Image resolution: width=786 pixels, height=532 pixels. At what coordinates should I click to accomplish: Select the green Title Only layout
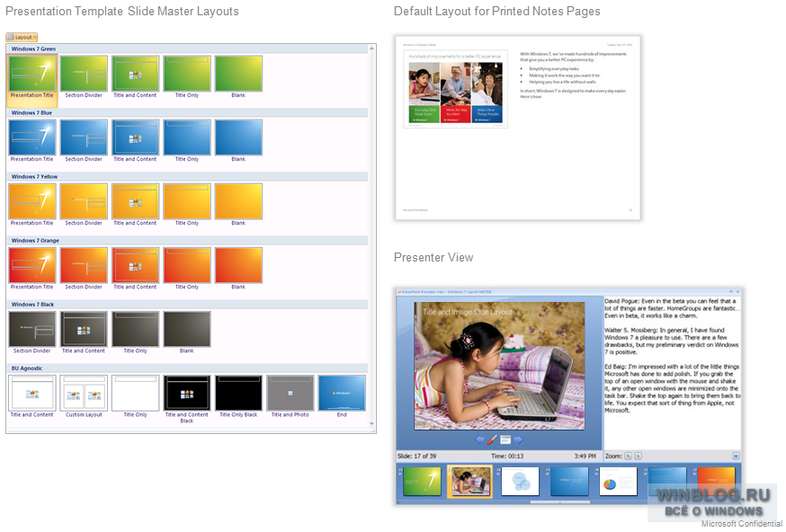click(187, 76)
